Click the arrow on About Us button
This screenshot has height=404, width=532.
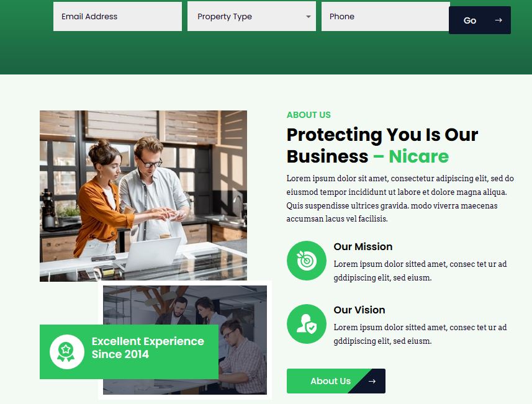(x=372, y=381)
